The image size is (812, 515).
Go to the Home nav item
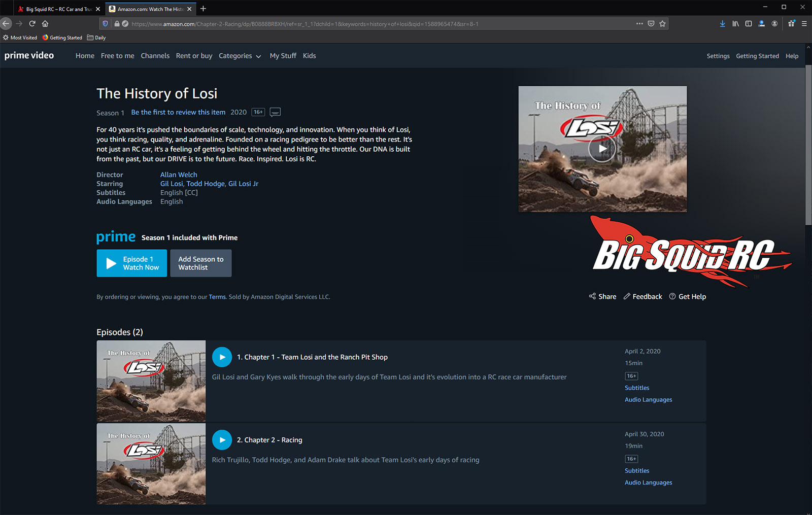coord(85,56)
